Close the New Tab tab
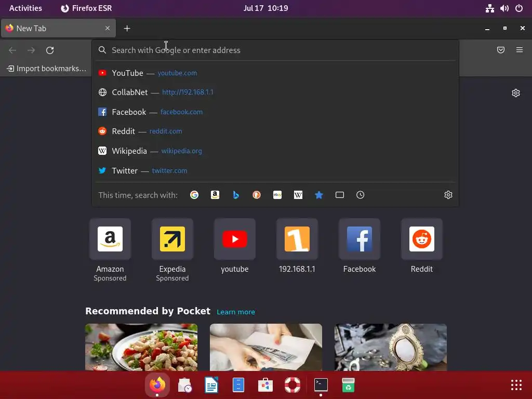 108,28
